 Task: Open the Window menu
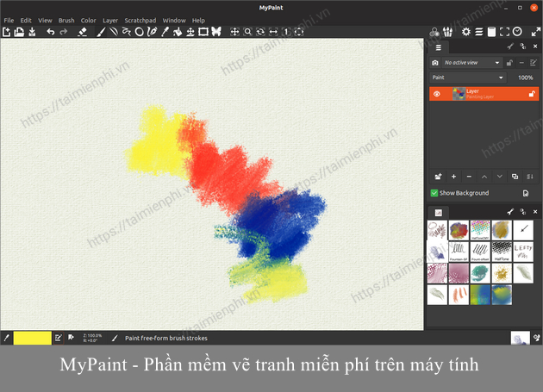174,21
